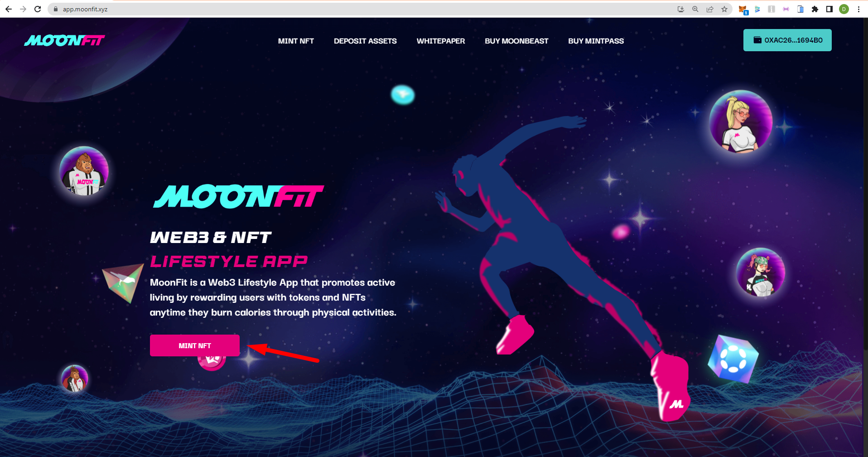Go to BUY MINTPASS page

(x=596, y=41)
